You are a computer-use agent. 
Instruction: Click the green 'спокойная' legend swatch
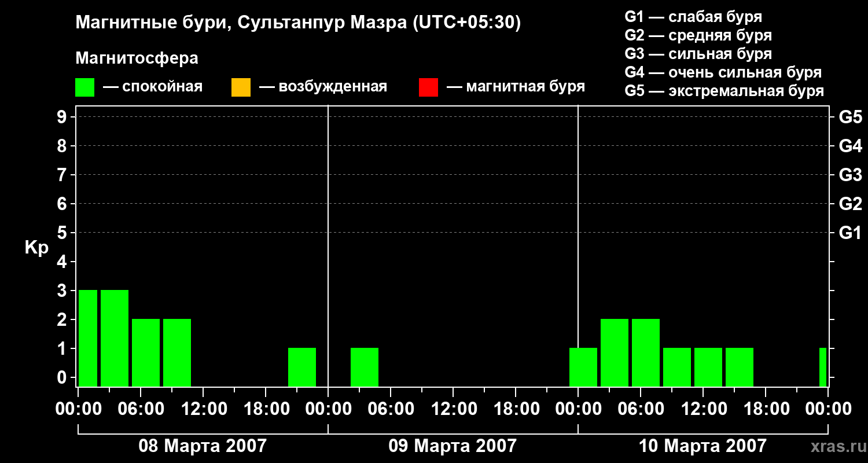pyautogui.click(x=85, y=87)
